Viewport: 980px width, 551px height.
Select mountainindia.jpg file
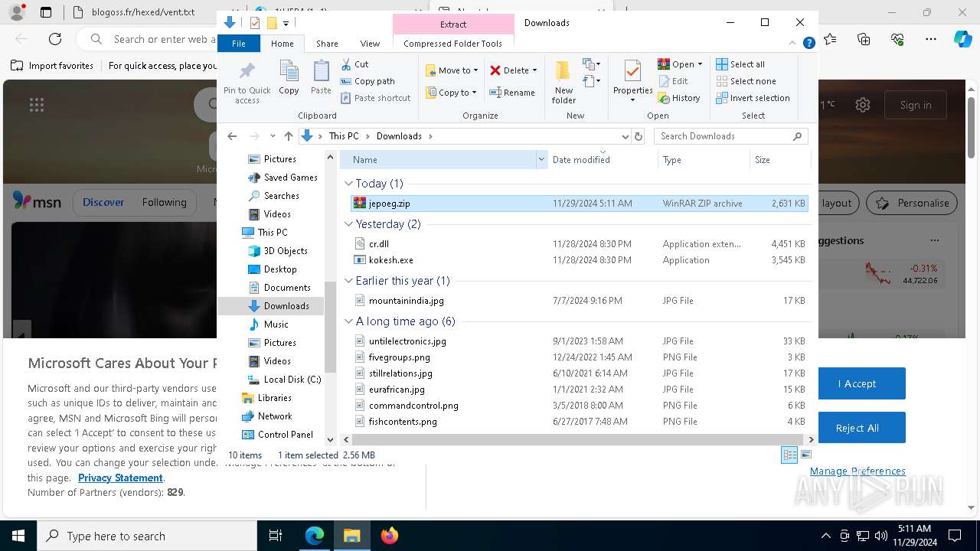pos(579,301)
